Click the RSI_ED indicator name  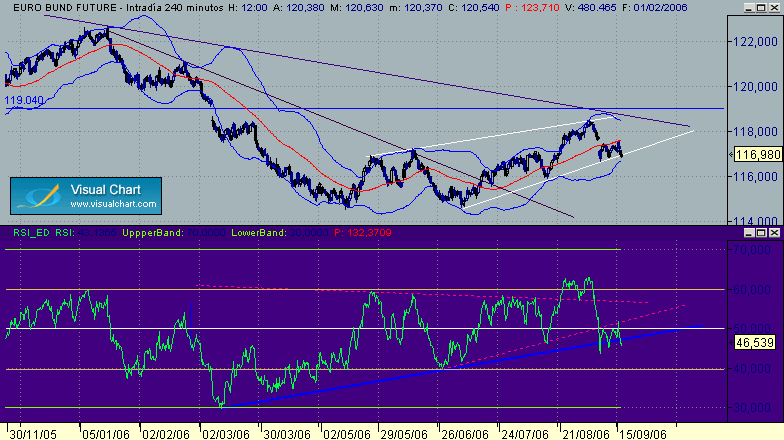pyautogui.click(x=31, y=232)
